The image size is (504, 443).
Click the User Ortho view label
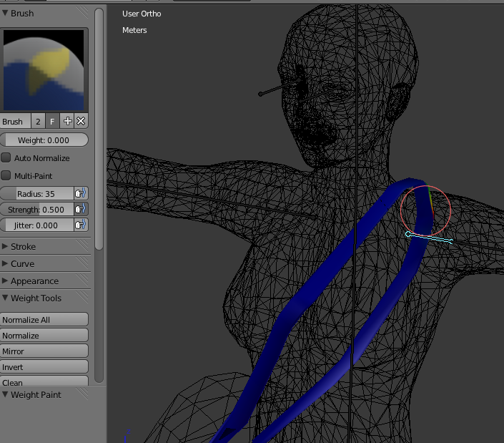142,14
